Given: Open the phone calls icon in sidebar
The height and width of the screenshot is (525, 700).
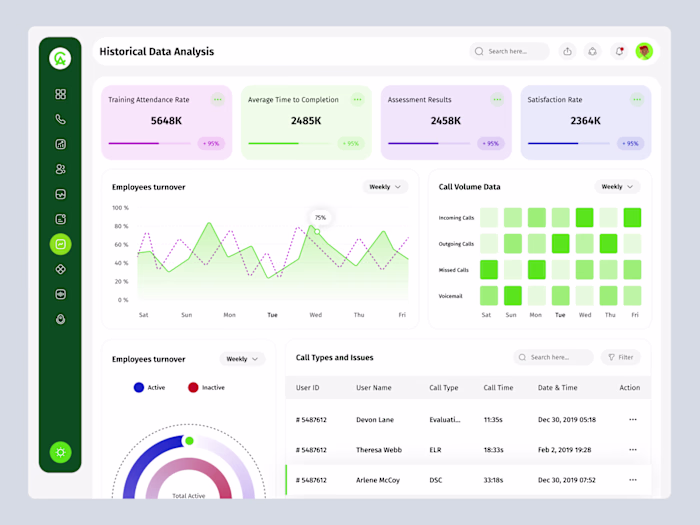Looking at the screenshot, I should [60, 119].
